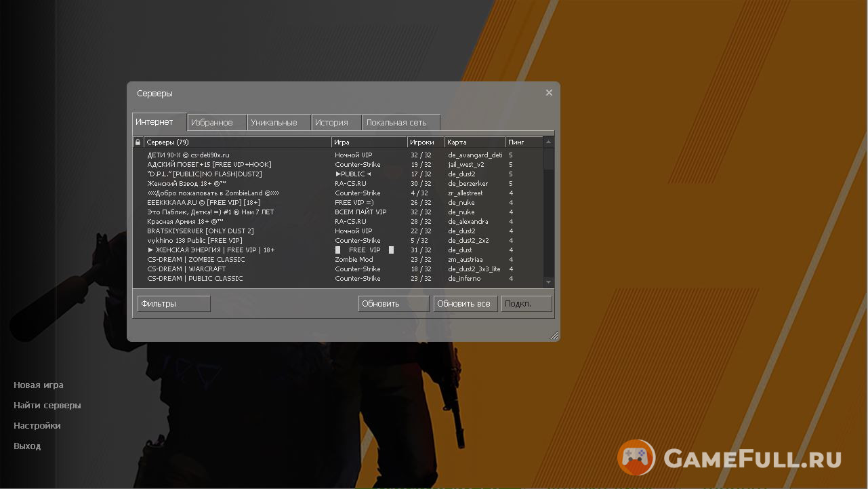Click game cell FREE VIP =)
The width and height of the screenshot is (868, 489).
(354, 203)
